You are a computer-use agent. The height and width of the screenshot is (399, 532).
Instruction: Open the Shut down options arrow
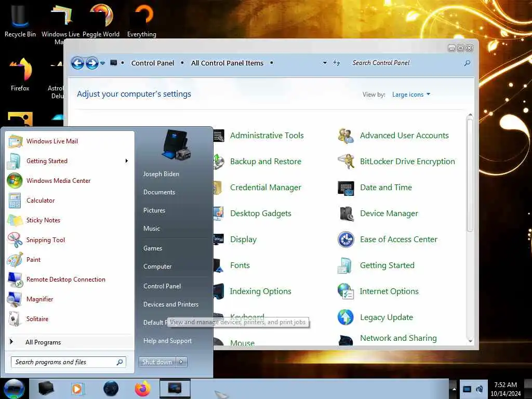181,362
